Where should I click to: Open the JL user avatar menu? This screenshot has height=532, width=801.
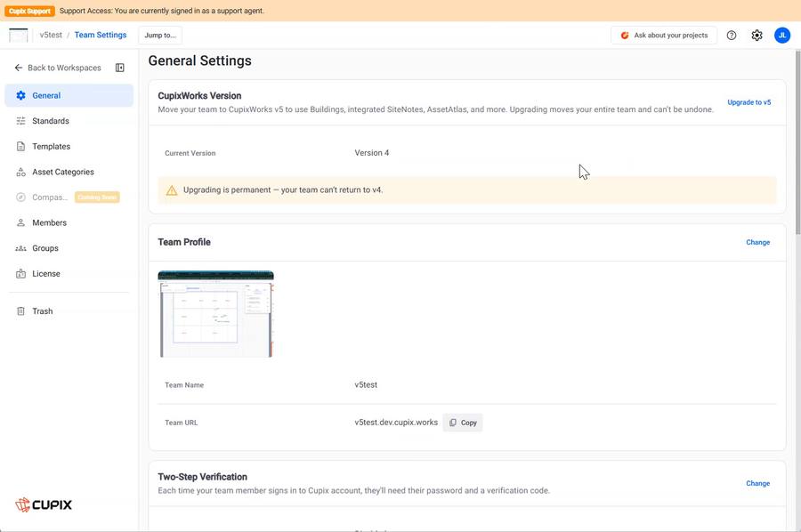click(782, 36)
